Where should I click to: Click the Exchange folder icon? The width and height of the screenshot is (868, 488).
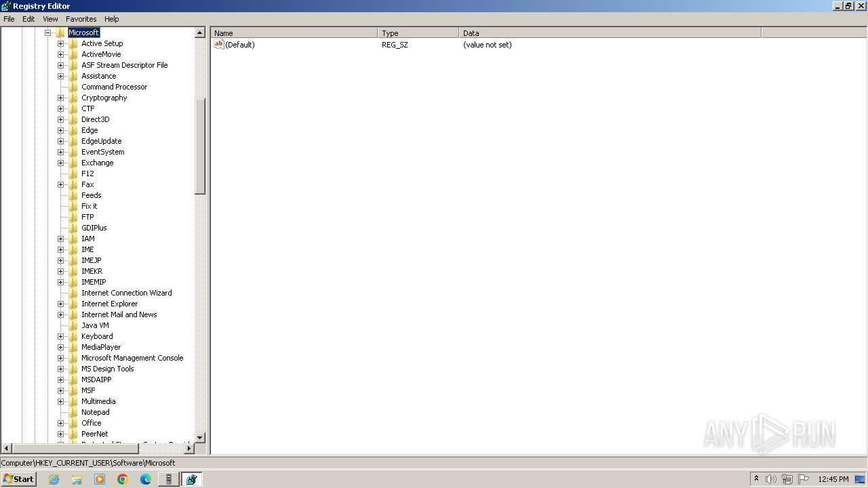tap(73, 163)
